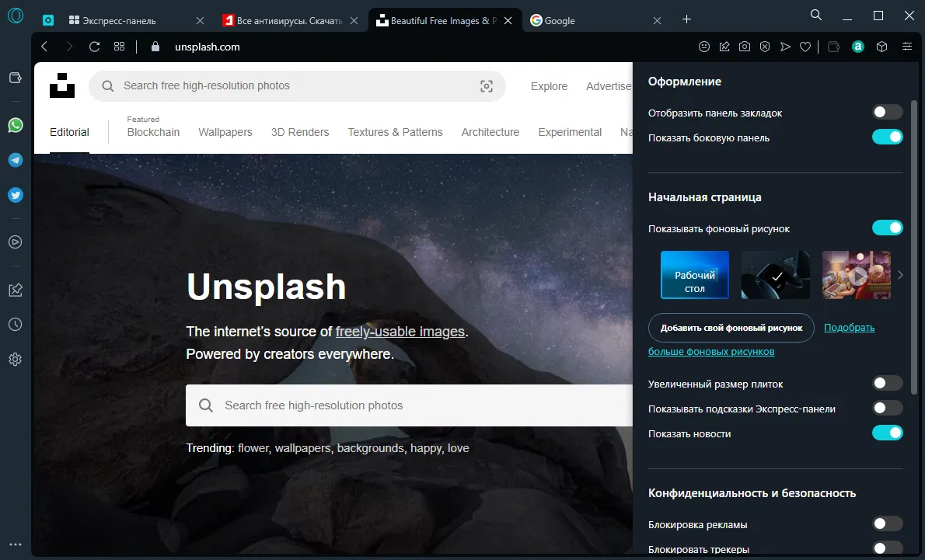Click the Easy Setup sliders icon
925x560 pixels.
coord(907,47)
